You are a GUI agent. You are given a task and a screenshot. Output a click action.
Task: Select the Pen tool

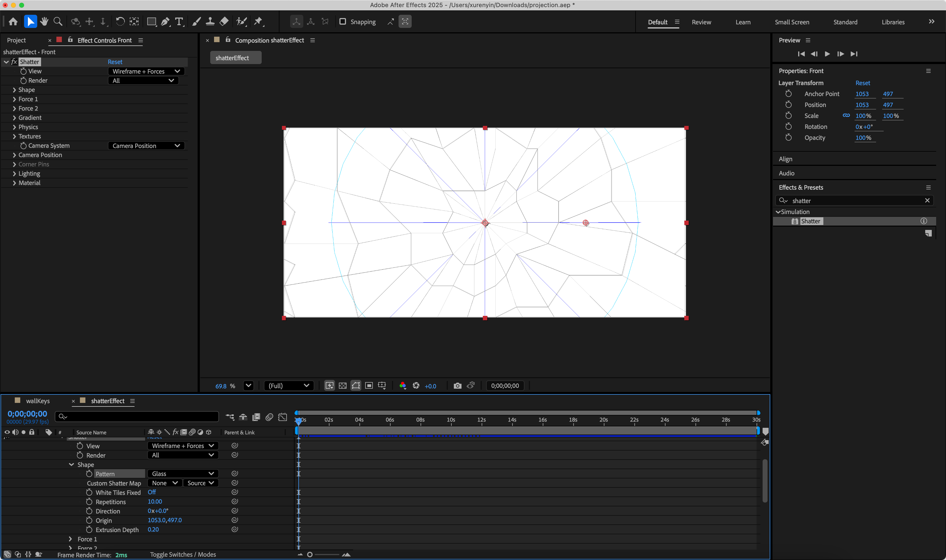165,22
